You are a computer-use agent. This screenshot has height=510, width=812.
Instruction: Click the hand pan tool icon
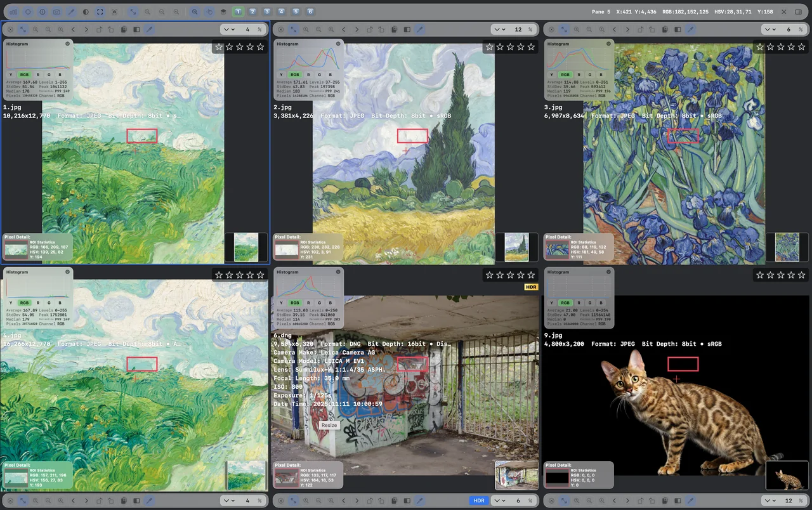coord(209,12)
